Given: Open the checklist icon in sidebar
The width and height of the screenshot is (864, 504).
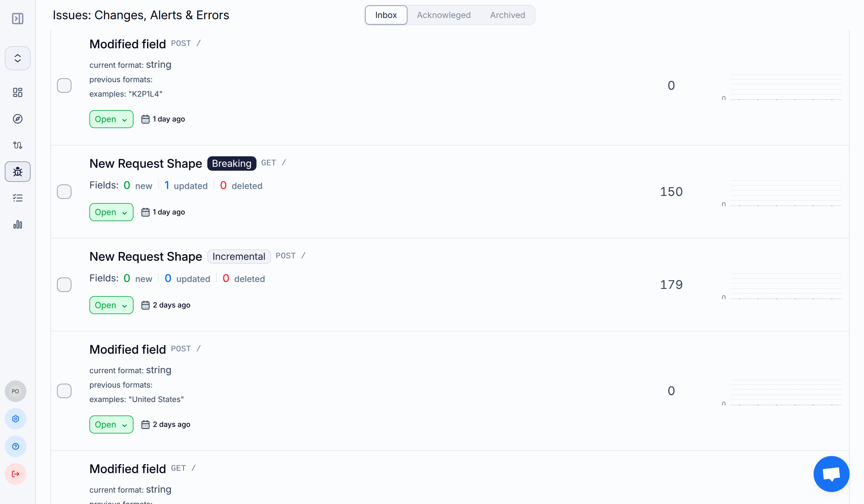Looking at the screenshot, I should click(x=17, y=198).
